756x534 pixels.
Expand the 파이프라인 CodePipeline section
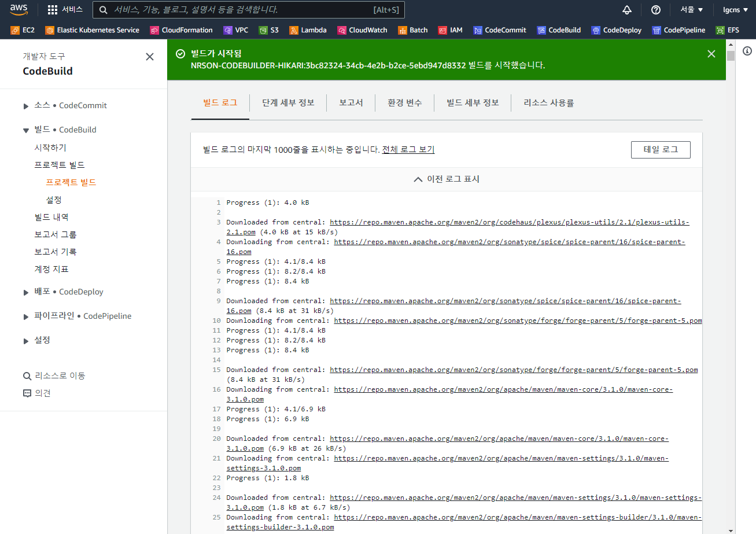(x=26, y=316)
